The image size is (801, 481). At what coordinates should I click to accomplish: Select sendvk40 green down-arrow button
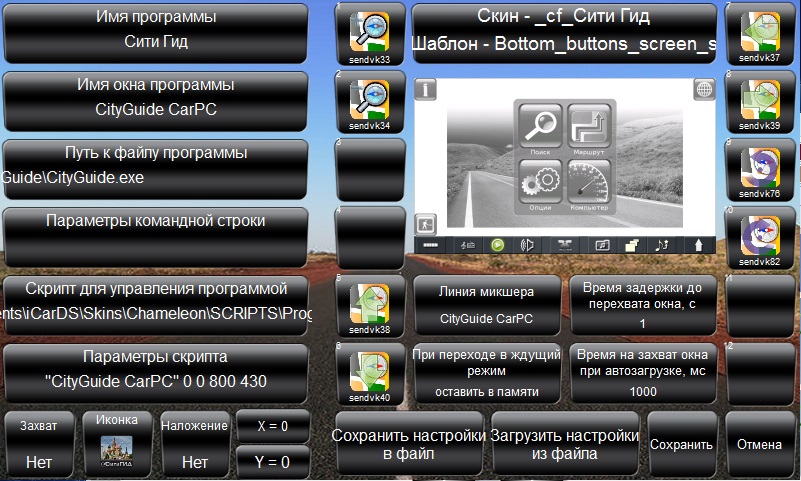tap(370, 374)
